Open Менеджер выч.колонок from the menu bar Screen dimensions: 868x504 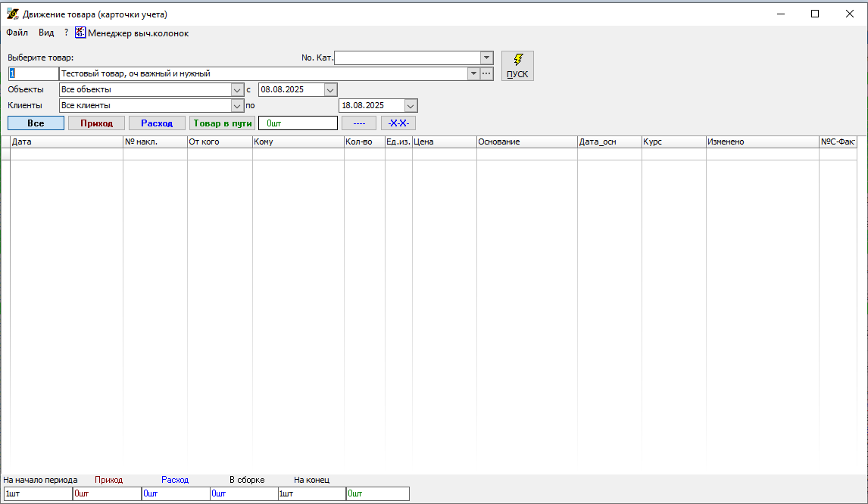[x=132, y=33]
